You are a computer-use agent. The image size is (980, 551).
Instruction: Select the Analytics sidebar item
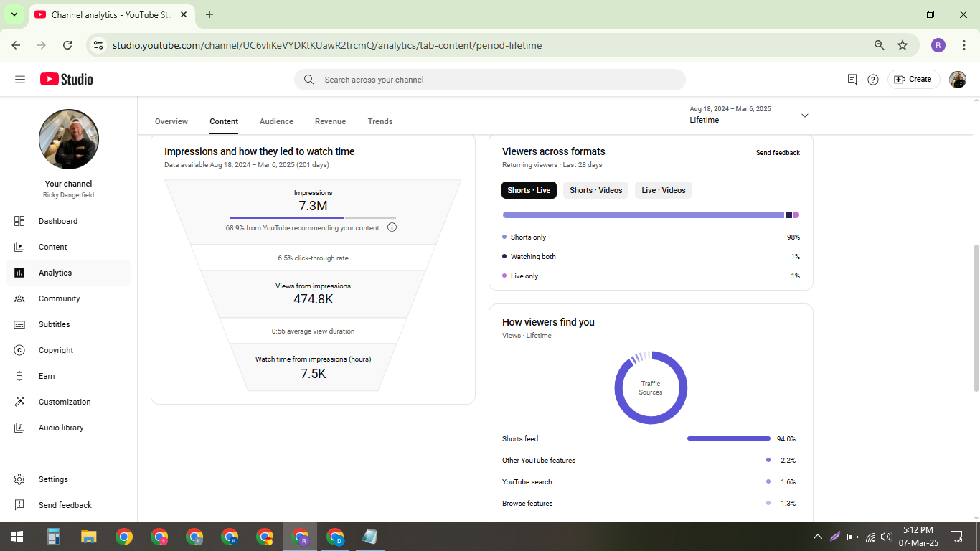coord(69,273)
